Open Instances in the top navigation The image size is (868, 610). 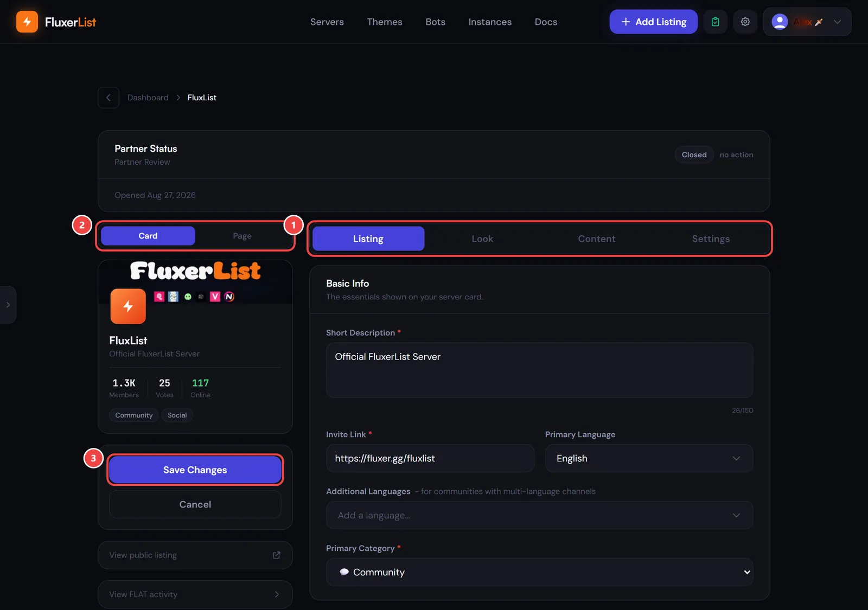(490, 22)
